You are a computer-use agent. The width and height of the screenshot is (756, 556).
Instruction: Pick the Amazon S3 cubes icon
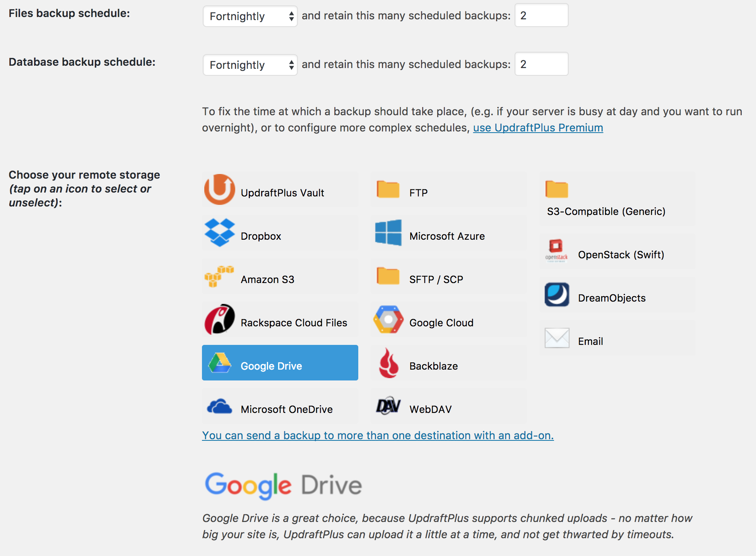point(219,276)
